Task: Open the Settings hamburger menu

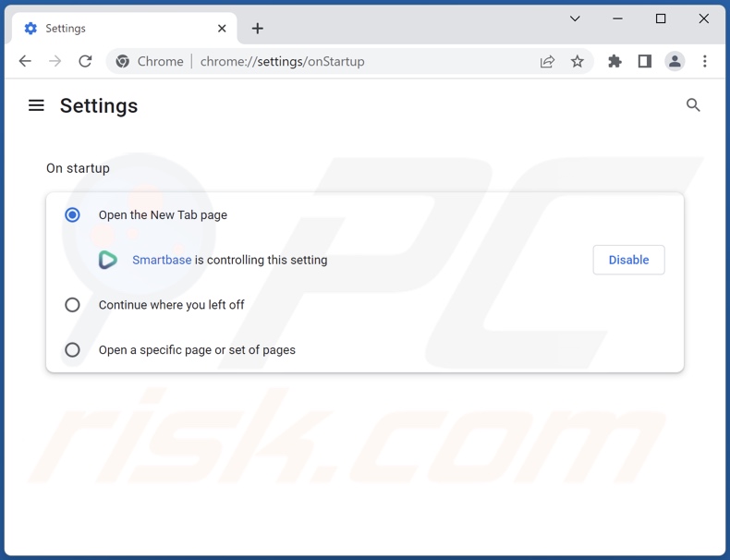Action: point(36,105)
